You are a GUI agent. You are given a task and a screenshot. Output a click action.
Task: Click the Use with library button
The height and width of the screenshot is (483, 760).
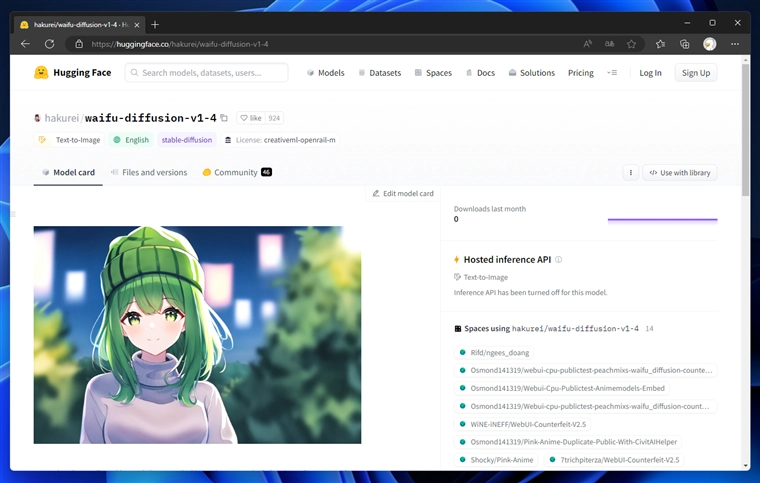pyautogui.click(x=680, y=172)
